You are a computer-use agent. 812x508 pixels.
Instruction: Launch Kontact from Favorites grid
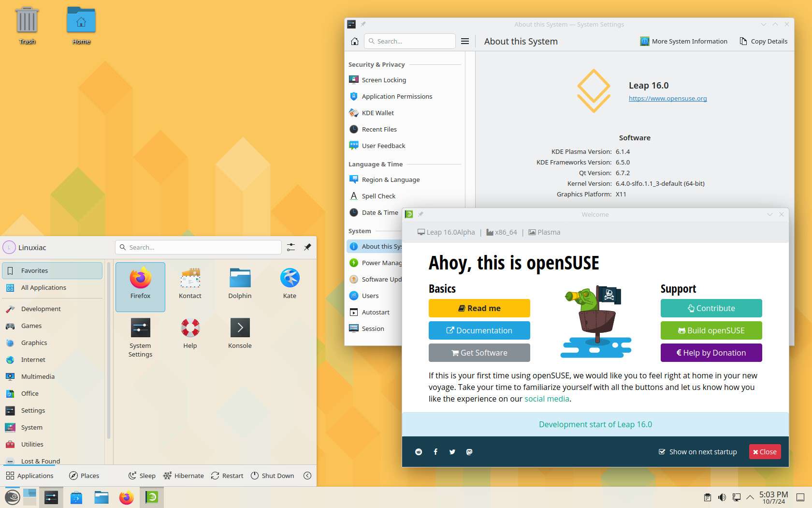[190, 287]
